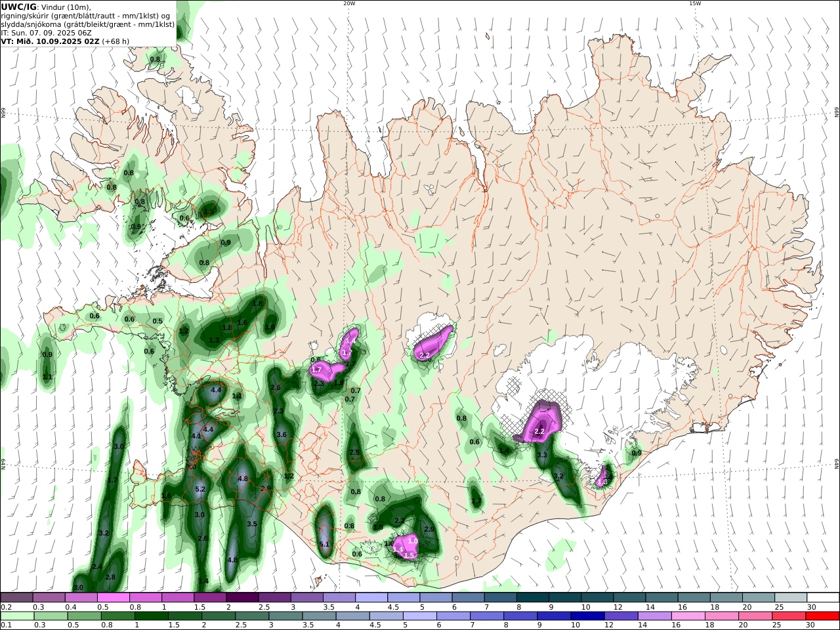Click the snow legend swatch between 0.2 and 0.3
The image size is (840, 630).
click(x=16, y=597)
